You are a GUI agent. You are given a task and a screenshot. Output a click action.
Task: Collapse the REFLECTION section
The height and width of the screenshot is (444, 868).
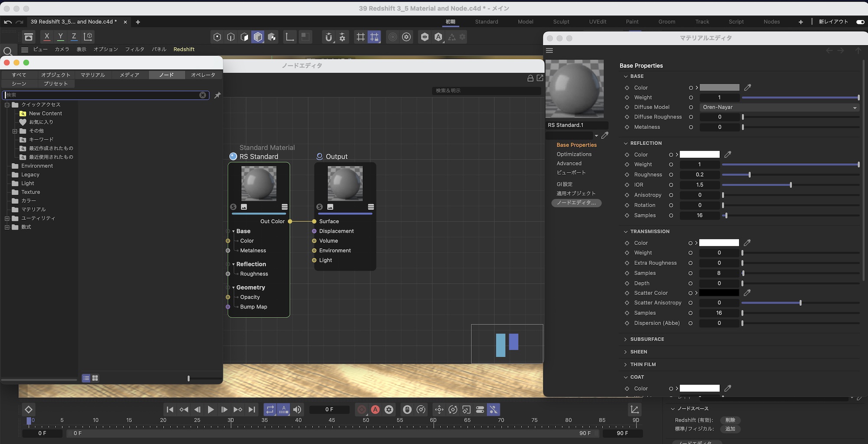click(x=625, y=143)
